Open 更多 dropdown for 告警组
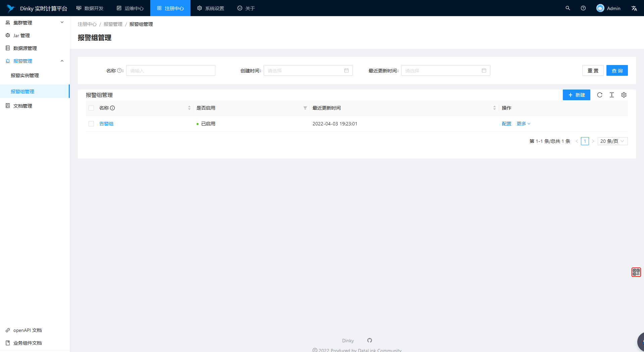The width and height of the screenshot is (644, 352). 524,124
